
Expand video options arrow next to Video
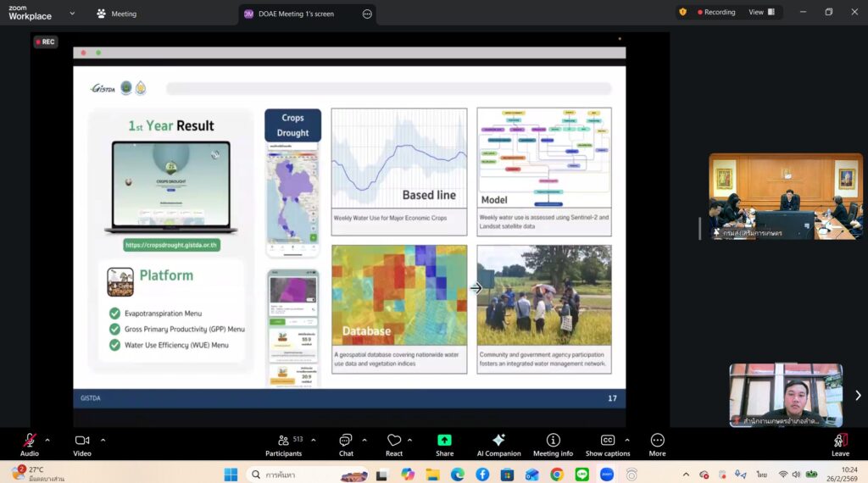103,440
